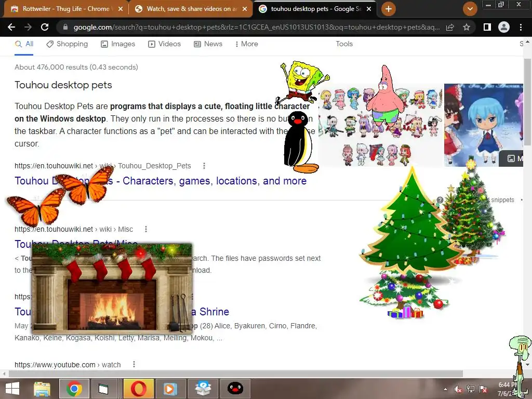
Task: Open a new tab with the plus button
Action: click(389, 9)
